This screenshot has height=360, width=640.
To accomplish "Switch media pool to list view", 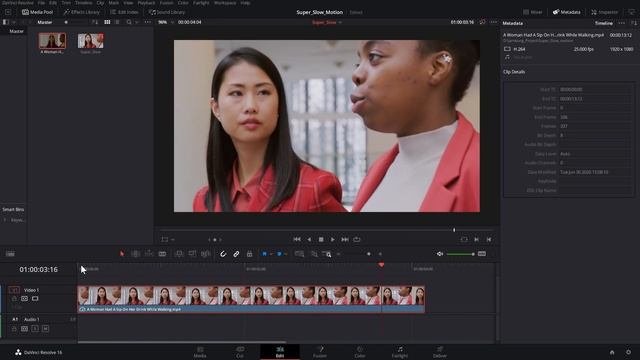I will click(117, 22).
